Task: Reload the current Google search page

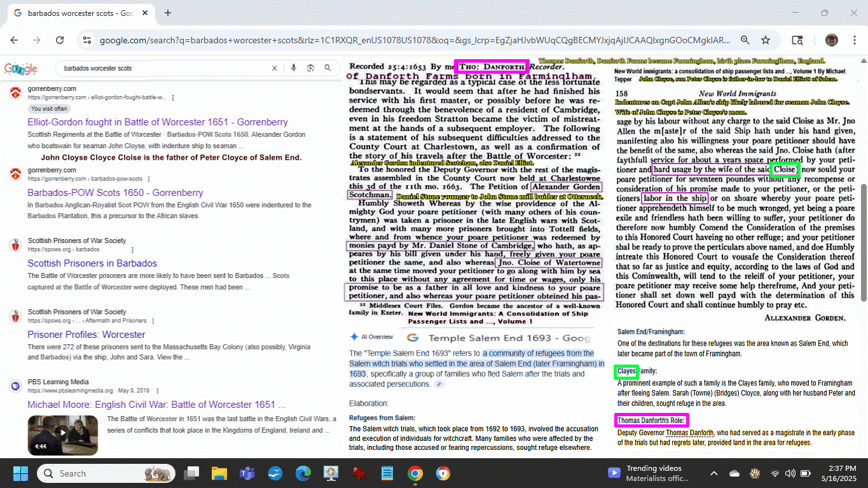Action: pyautogui.click(x=60, y=40)
